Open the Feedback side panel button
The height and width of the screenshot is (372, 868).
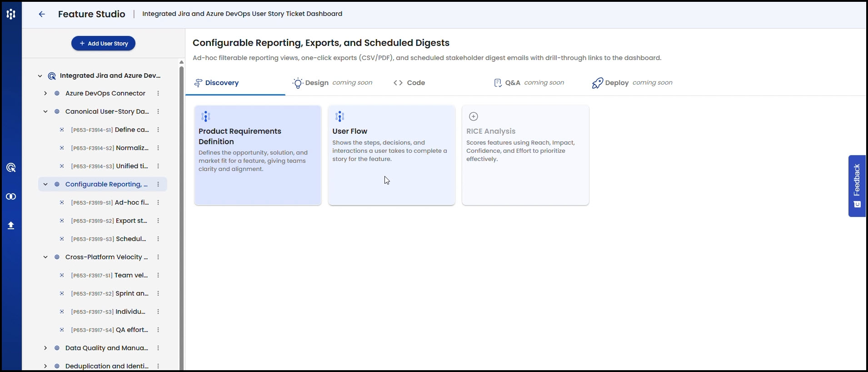(857, 186)
